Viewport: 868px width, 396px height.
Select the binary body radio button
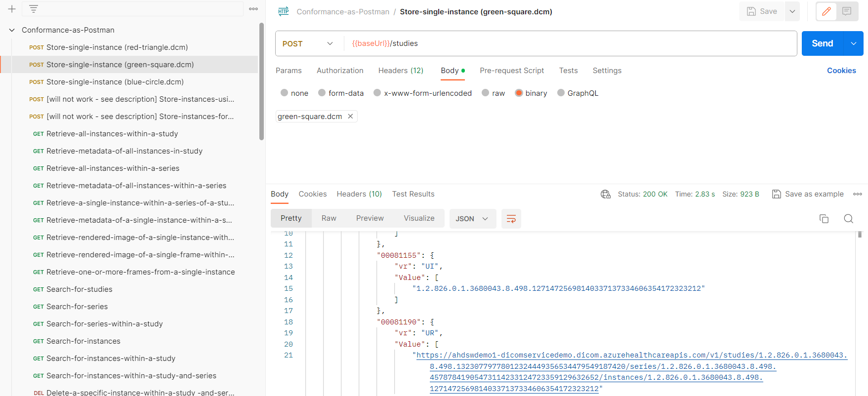[519, 93]
